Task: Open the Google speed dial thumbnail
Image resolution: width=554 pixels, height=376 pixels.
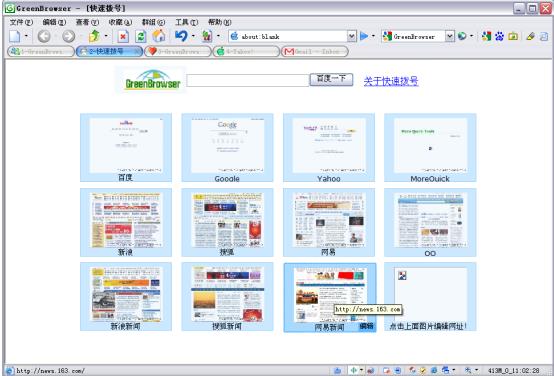Action: [227, 147]
